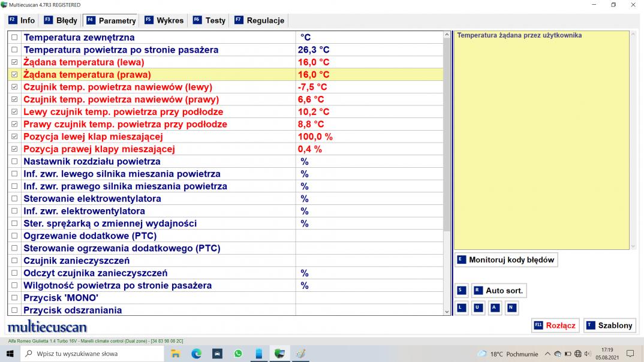Open the Błędy tab
This screenshot has height=362, width=644.
coord(61,20)
